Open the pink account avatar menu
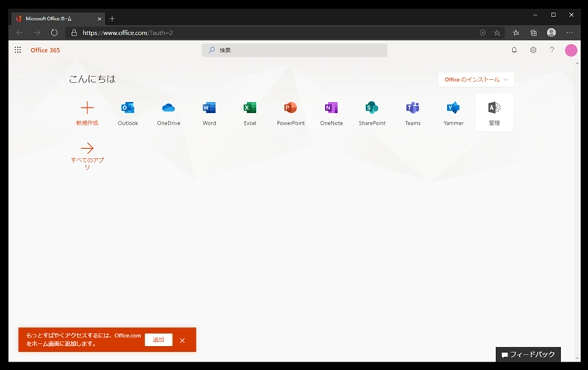Screen dimensions: 588x370 (571, 50)
